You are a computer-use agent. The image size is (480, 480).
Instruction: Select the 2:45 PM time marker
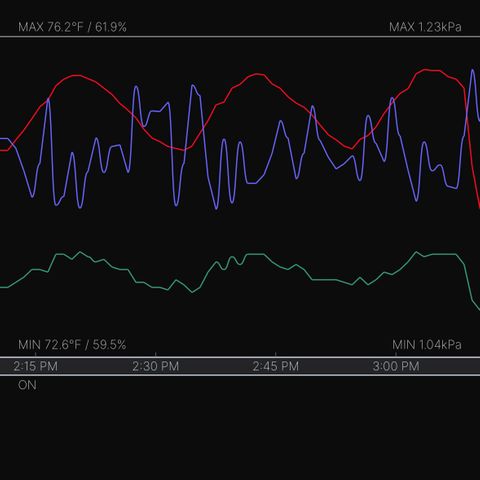pyautogui.click(x=276, y=366)
